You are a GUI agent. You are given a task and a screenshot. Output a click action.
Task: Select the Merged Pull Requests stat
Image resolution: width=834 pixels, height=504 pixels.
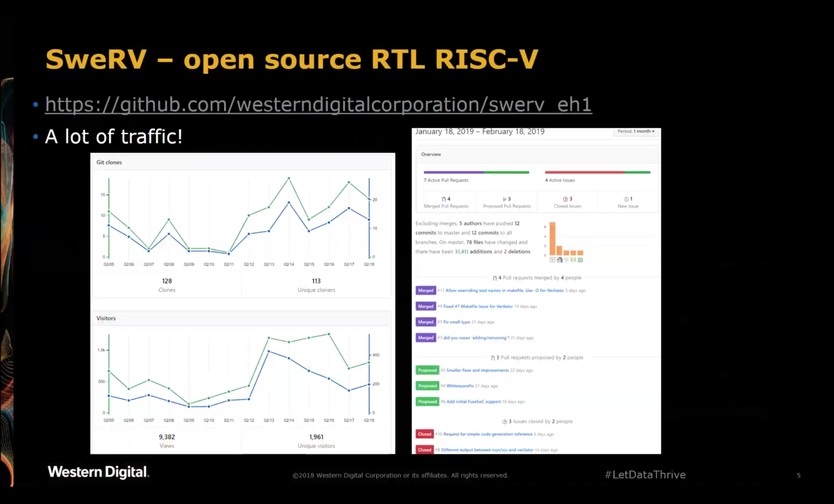[x=446, y=202]
